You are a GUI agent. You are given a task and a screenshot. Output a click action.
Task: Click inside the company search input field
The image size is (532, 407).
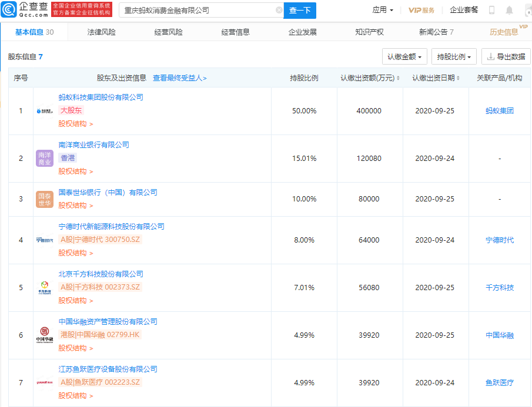(x=194, y=10)
